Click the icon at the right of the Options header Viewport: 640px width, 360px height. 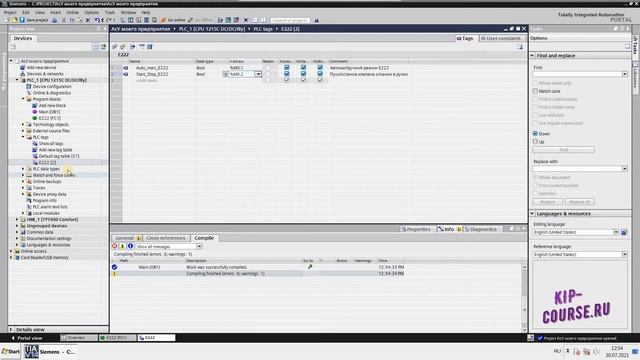point(627,47)
